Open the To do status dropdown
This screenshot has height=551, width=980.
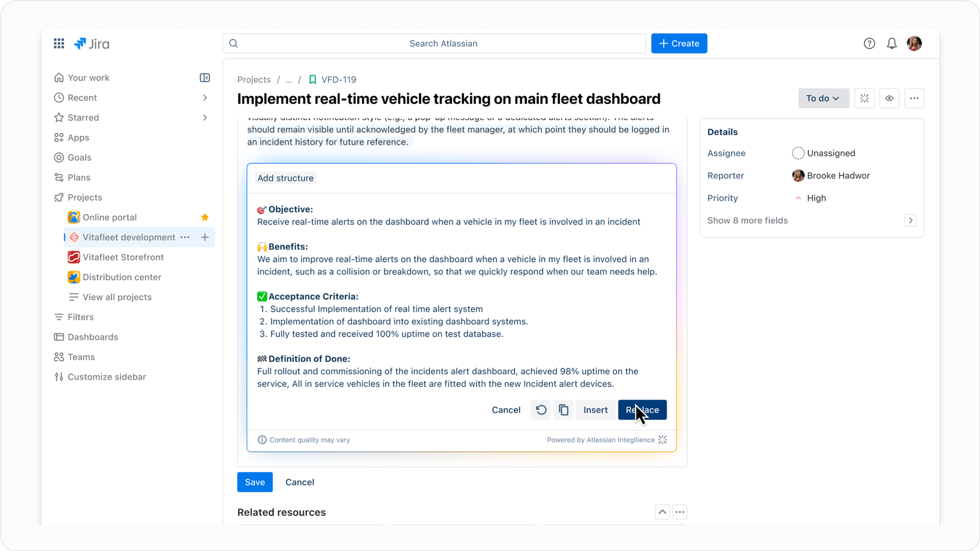(823, 99)
